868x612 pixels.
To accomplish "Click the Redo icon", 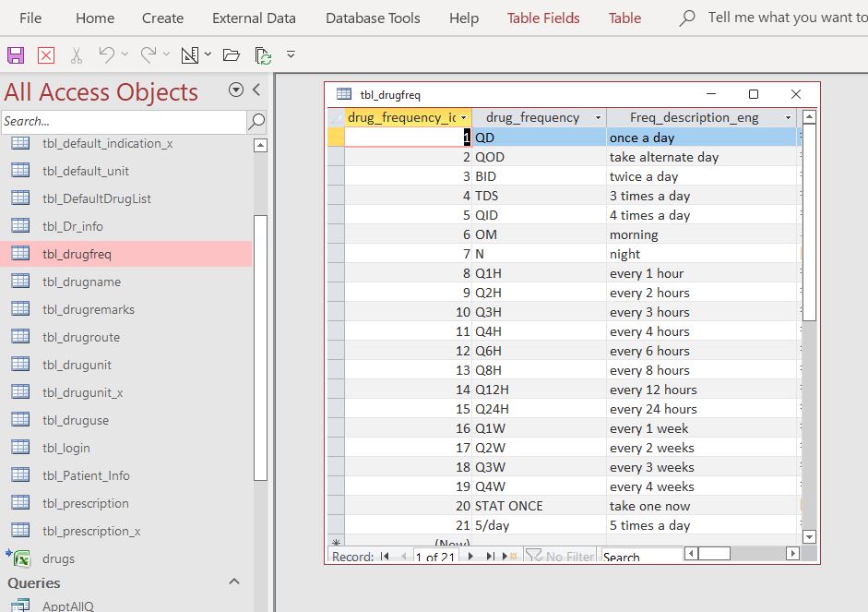I will (148, 54).
